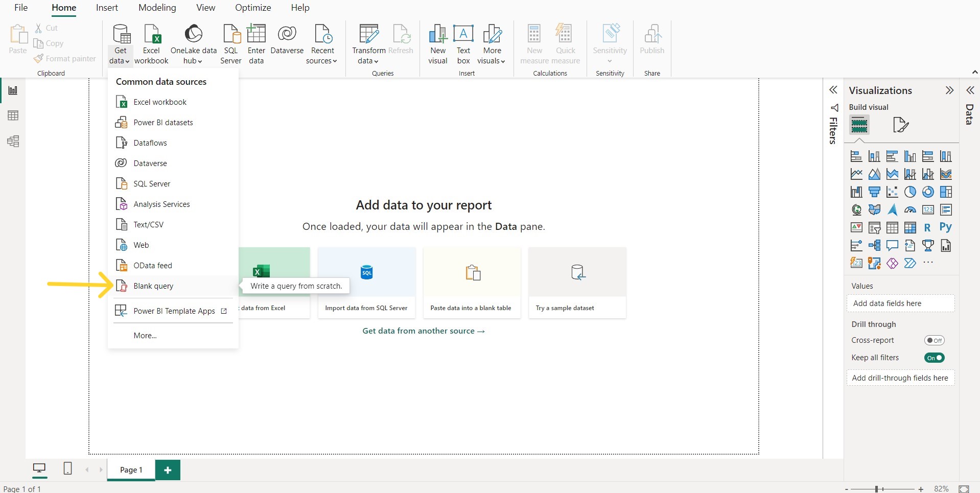Turn on Cross-report drill through

pos(935,340)
